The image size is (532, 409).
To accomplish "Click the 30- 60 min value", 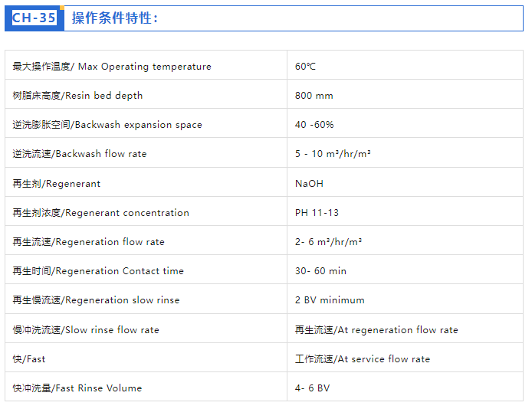I will pos(320,271).
